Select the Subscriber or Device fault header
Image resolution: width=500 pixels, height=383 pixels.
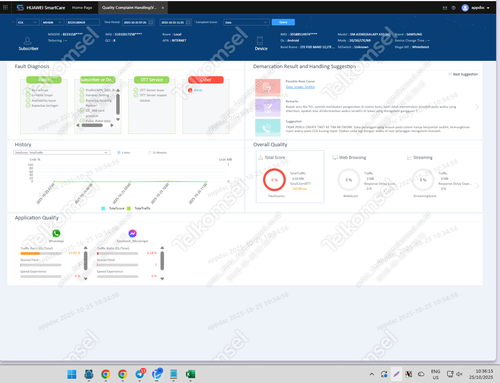click(98, 80)
